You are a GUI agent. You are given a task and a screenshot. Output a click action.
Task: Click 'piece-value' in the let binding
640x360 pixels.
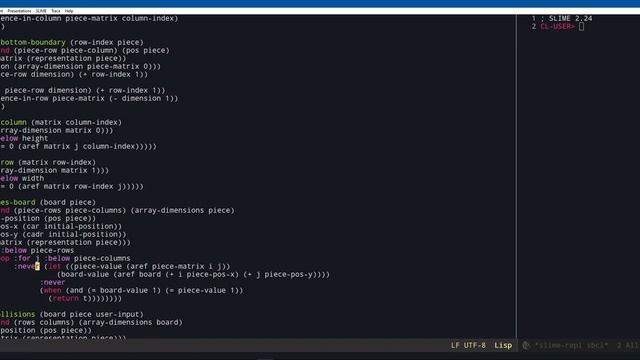point(98,267)
